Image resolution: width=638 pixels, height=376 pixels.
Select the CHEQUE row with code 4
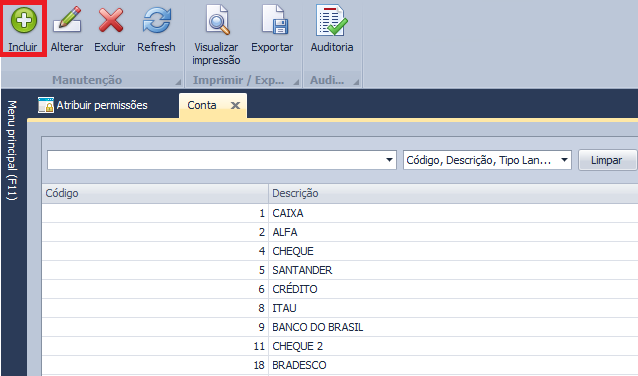340,251
